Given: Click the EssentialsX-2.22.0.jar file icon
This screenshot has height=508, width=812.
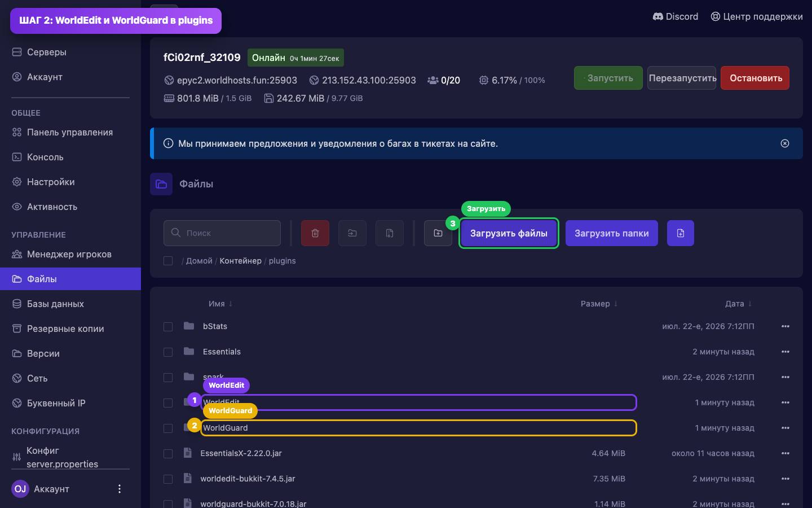Looking at the screenshot, I should click(188, 453).
